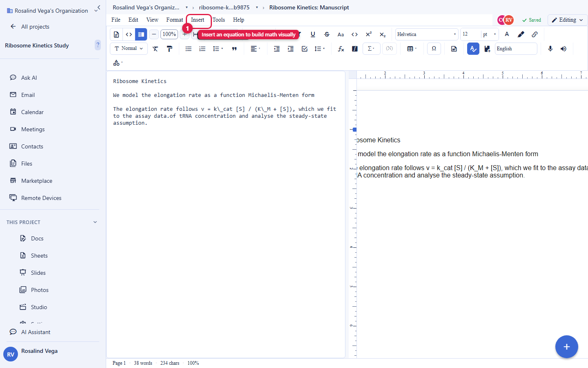Toggle the spell check button
This screenshot has width=588, height=368.
[x=473, y=49]
